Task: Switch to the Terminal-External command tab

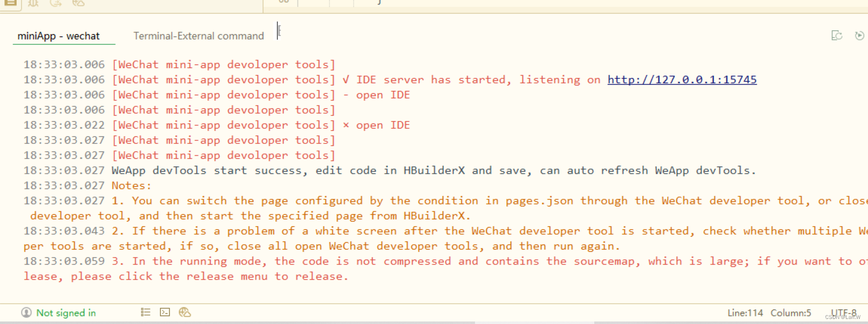Action: point(198,36)
